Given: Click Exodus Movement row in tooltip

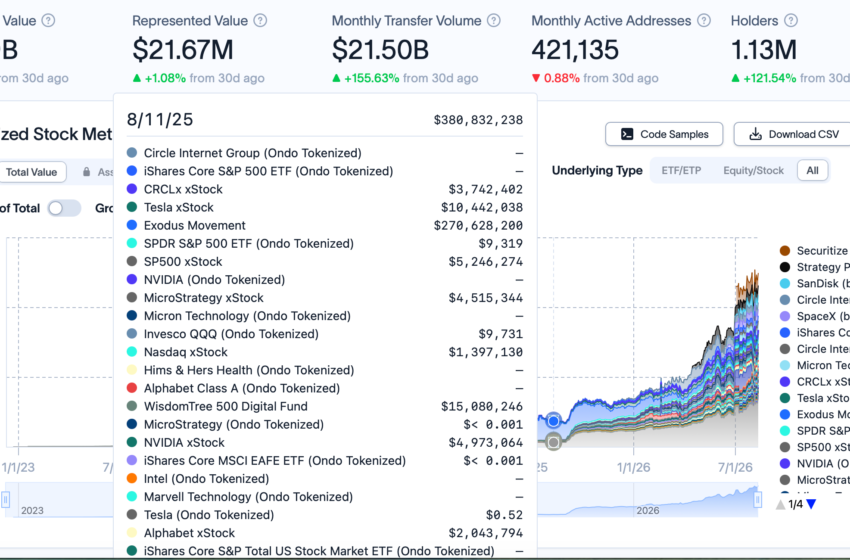Looking at the screenshot, I should 325,226.
